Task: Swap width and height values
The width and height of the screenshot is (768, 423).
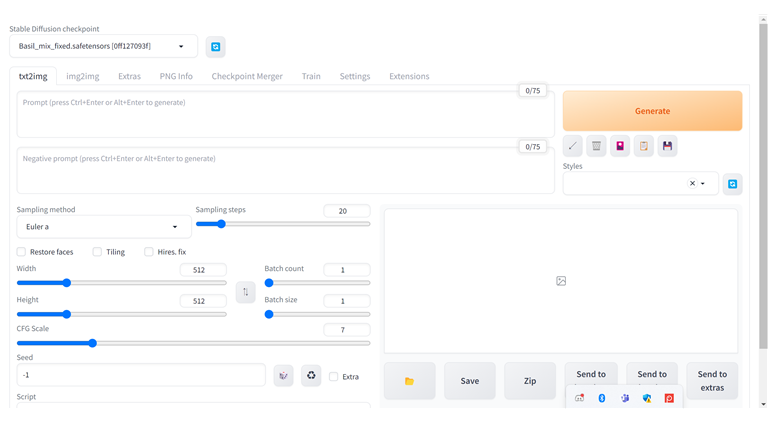Action: pos(245,292)
